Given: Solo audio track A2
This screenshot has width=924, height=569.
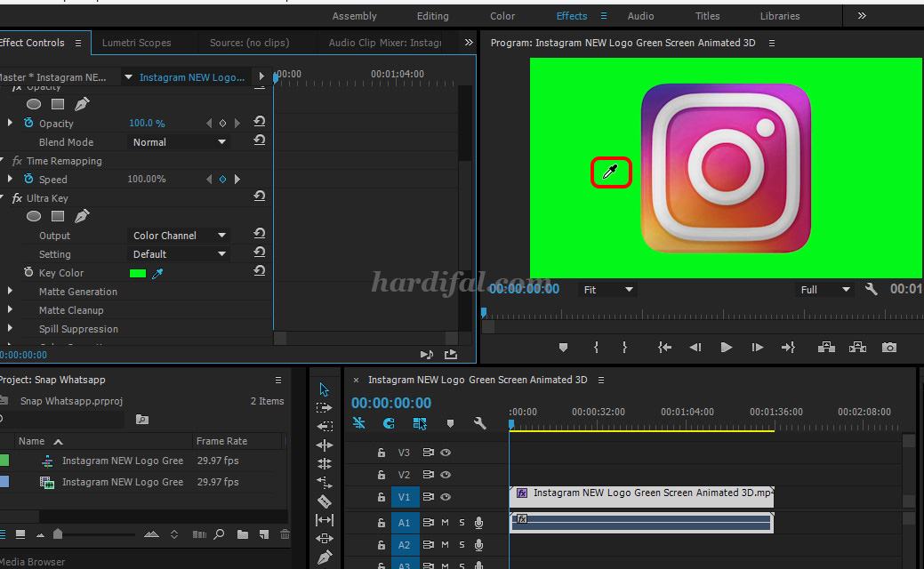Looking at the screenshot, I should coord(461,545).
